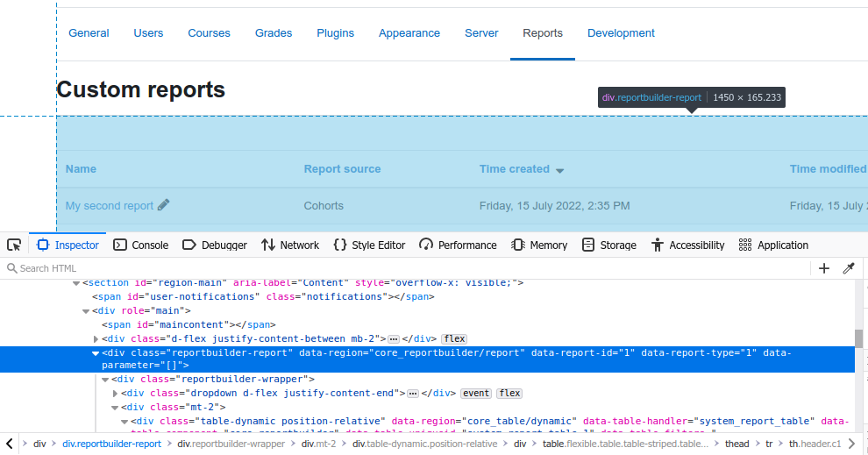Select div.mt-2 breadcrumb
The image size is (868, 455).
point(318,444)
